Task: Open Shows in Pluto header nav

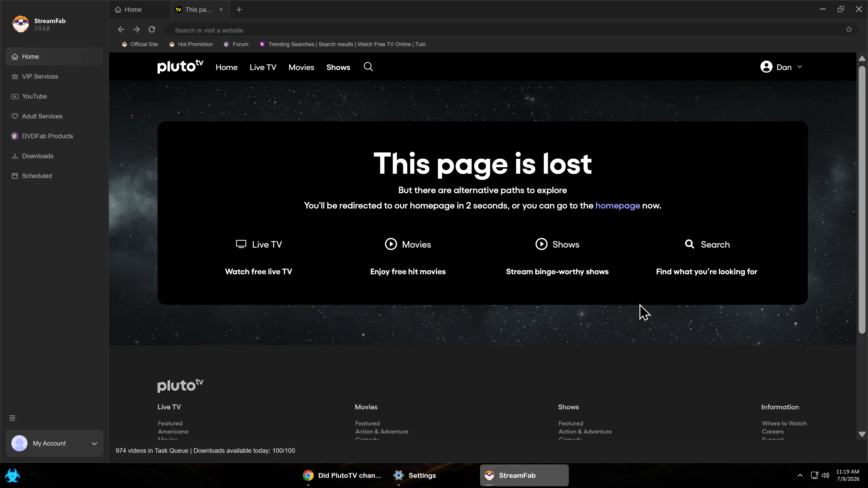Action: (338, 67)
